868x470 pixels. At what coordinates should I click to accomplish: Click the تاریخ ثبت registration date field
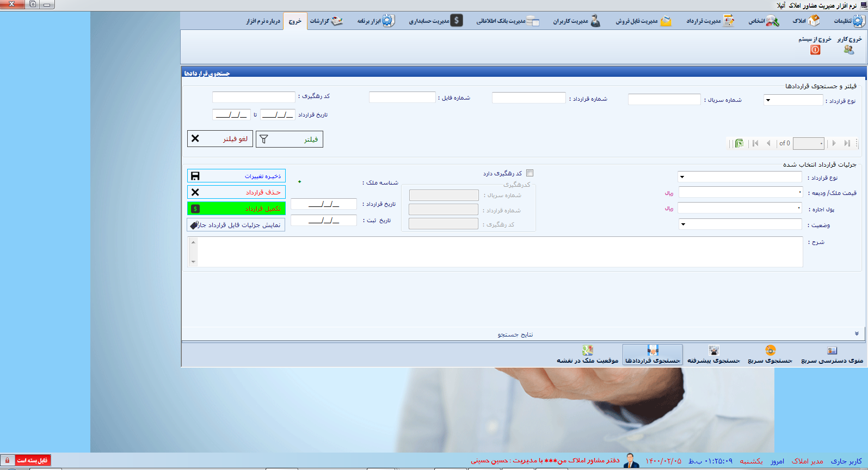tap(324, 220)
